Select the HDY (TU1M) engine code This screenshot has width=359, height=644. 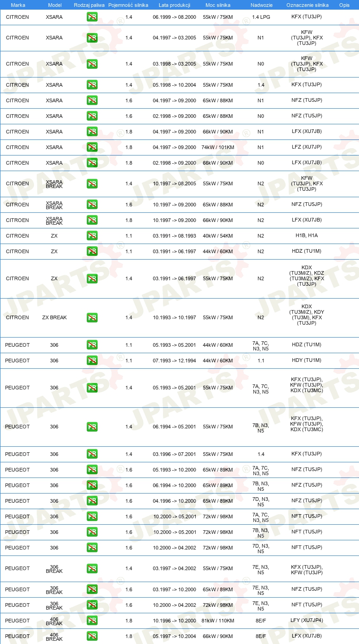click(307, 361)
